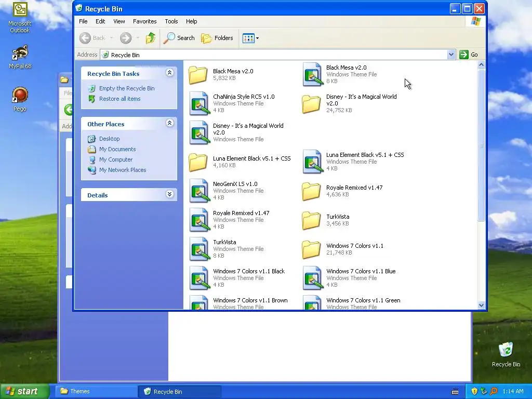Open the Back history dropdown arrow

112,38
